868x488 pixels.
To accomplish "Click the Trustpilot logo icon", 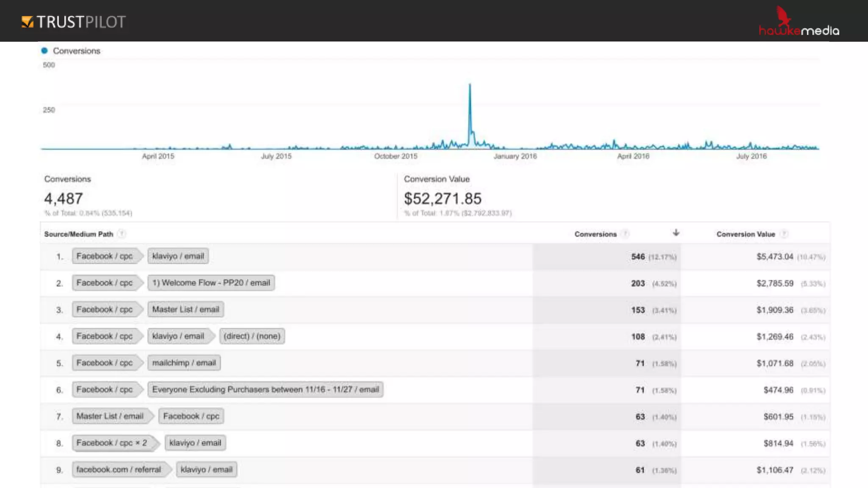I will pos(28,22).
